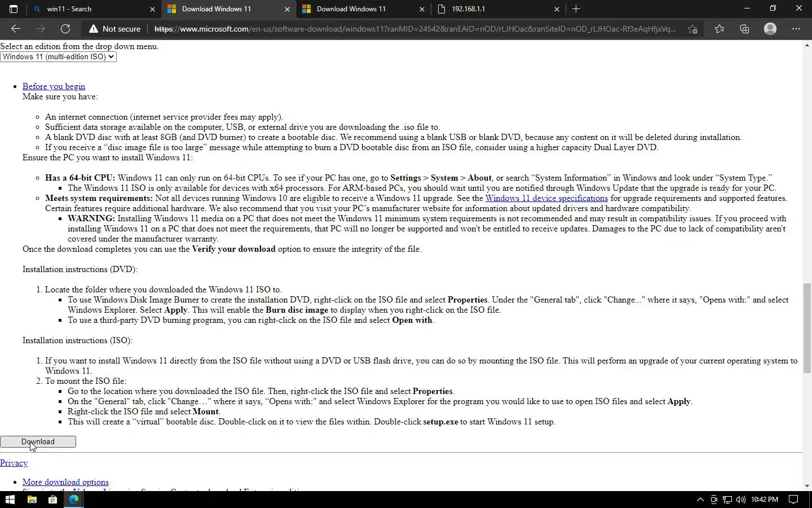812x508 pixels.
Task: Expand the Windows 11 edition dropdown
Action: tap(58, 56)
